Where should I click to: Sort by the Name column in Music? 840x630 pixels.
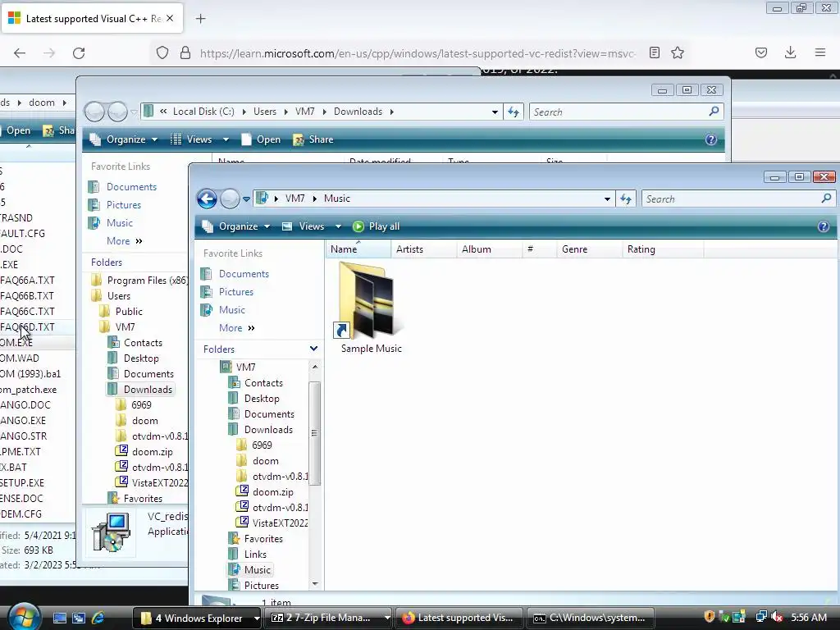[358, 249]
